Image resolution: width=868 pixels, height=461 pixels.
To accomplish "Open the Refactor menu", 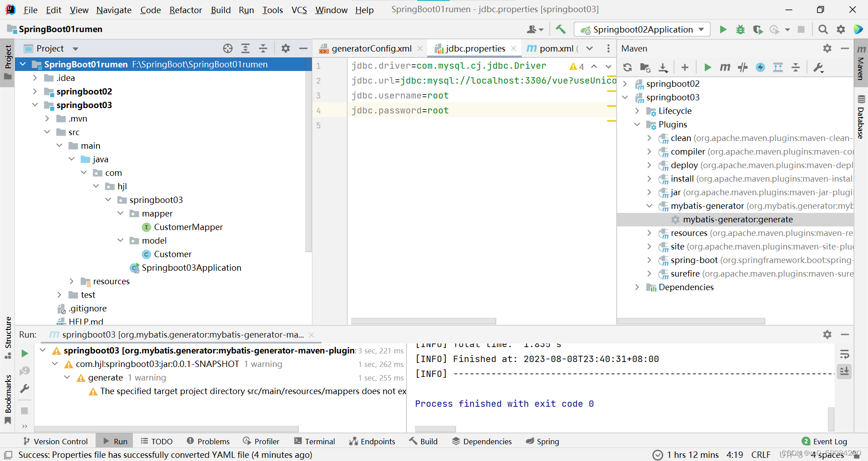I will (185, 9).
